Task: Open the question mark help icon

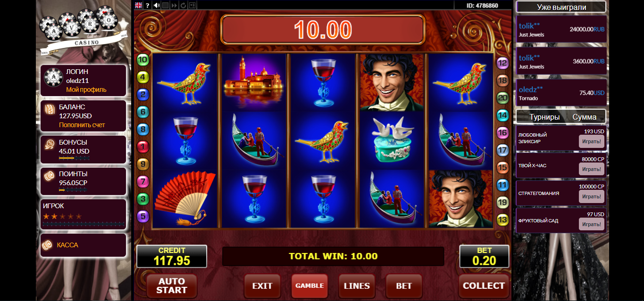Action: [147, 5]
